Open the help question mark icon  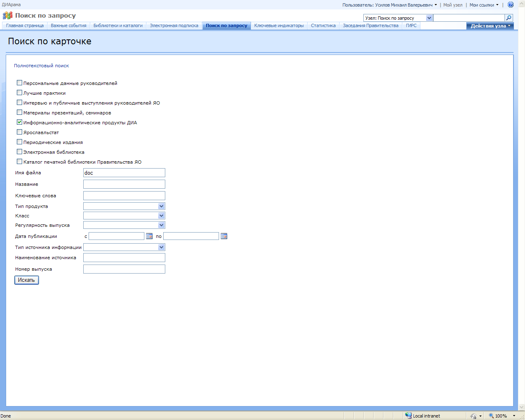click(x=511, y=5)
